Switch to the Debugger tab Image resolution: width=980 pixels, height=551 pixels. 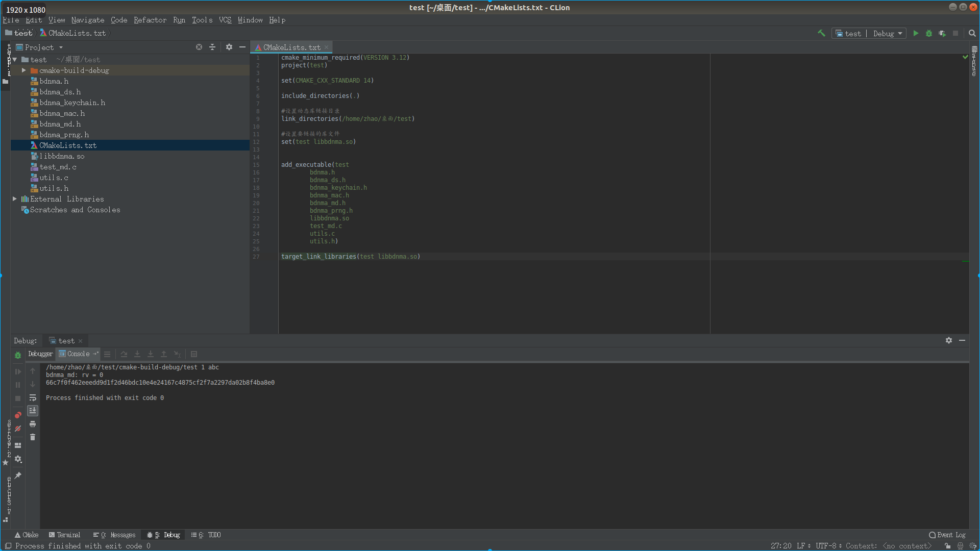coord(40,354)
